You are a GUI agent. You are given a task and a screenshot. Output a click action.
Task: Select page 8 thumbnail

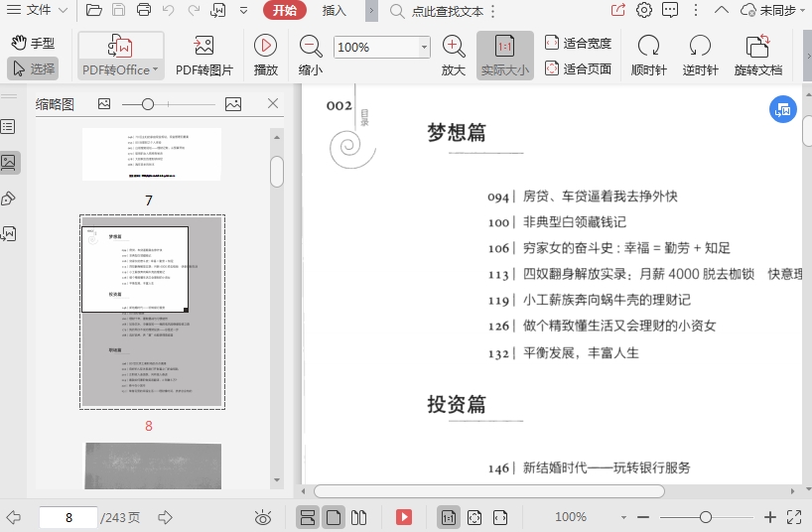pos(152,312)
